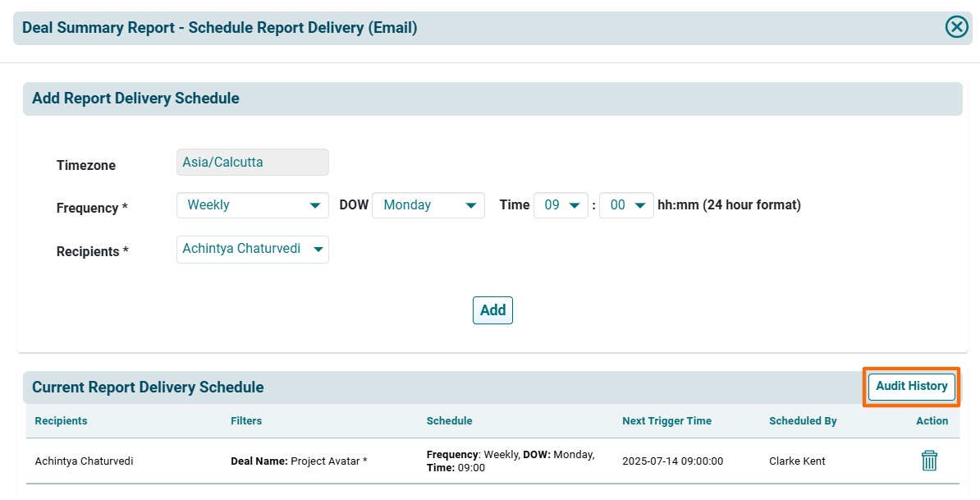
Task: Select the Deal Name Project Avatar filter cell
Action: (299, 461)
